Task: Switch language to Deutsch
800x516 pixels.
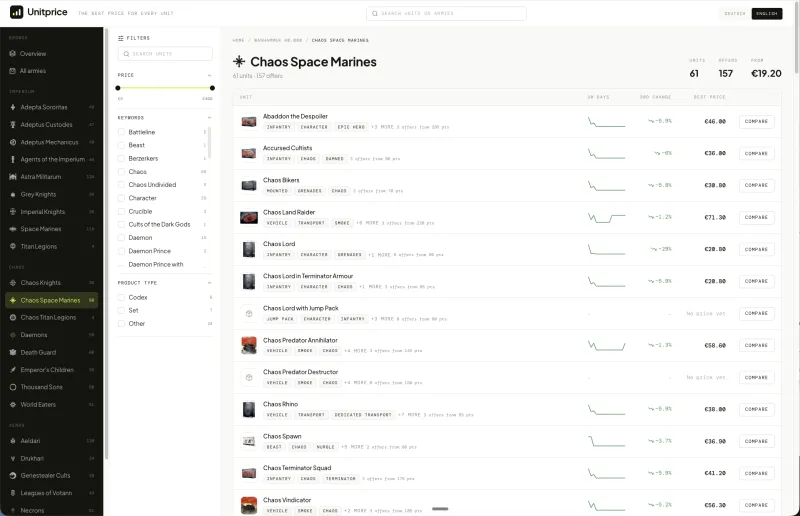Action: [735, 13]
